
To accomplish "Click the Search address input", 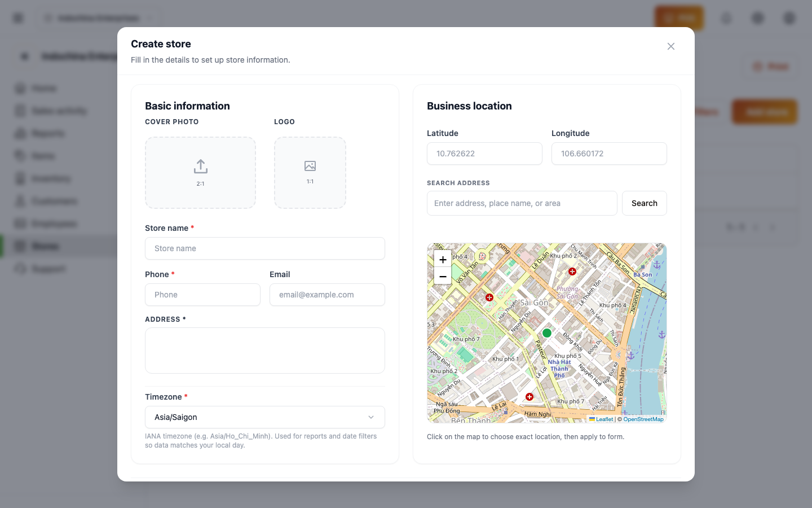I will pos(522,203).
